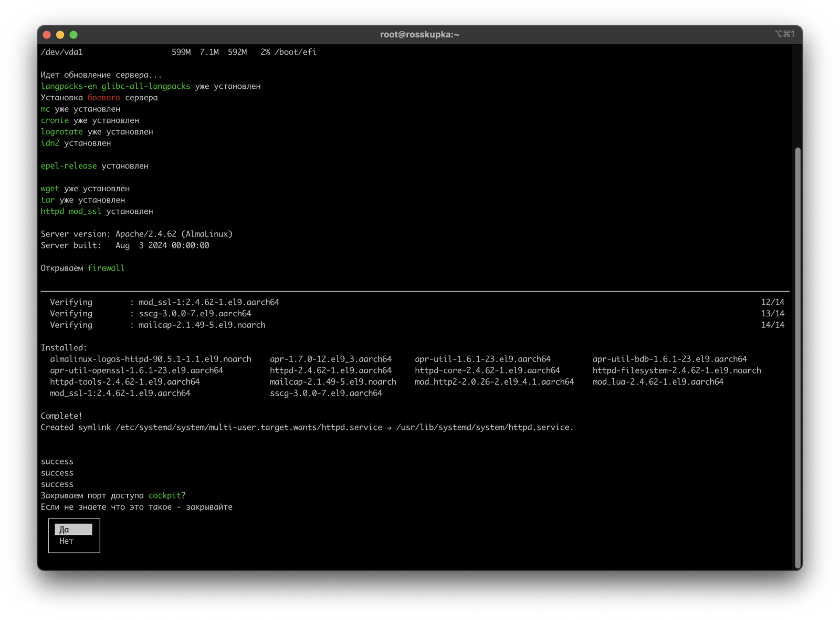Click the word 'cockpit' in the prompt
840x620 pixels.
point(165,495)
